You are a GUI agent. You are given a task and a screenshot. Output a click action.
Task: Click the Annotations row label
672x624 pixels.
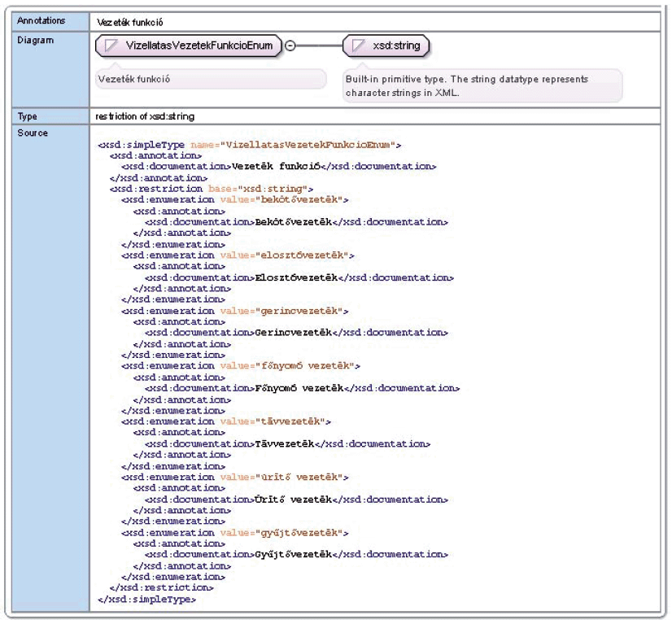click(41, 20)
